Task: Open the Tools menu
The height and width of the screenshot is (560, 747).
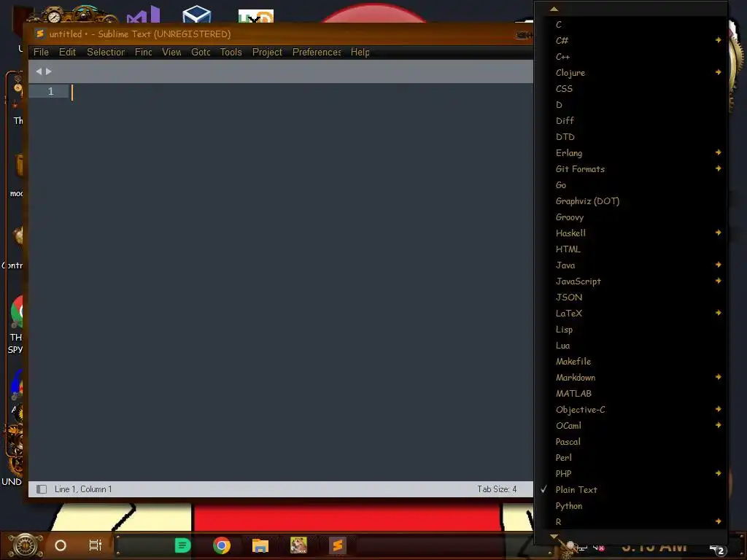Action: pyautogui.click(x=231, y=52)
